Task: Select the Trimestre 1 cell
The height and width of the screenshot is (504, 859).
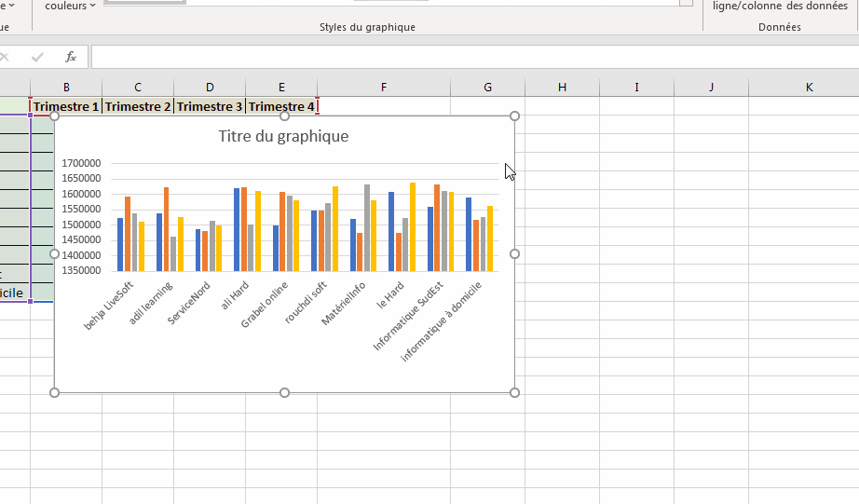Action: [x=66, y=106]
